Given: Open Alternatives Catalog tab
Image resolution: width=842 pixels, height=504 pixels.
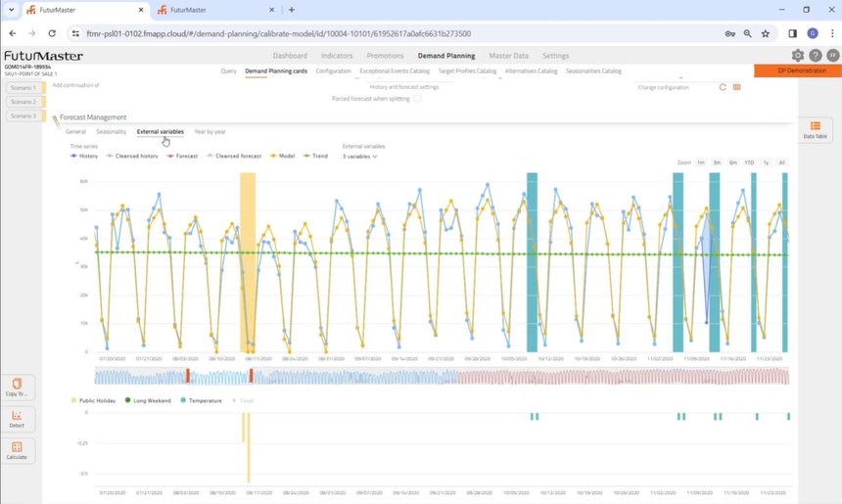Looking at the screenshot, I should pyautogui.click(x=531, y=70).
